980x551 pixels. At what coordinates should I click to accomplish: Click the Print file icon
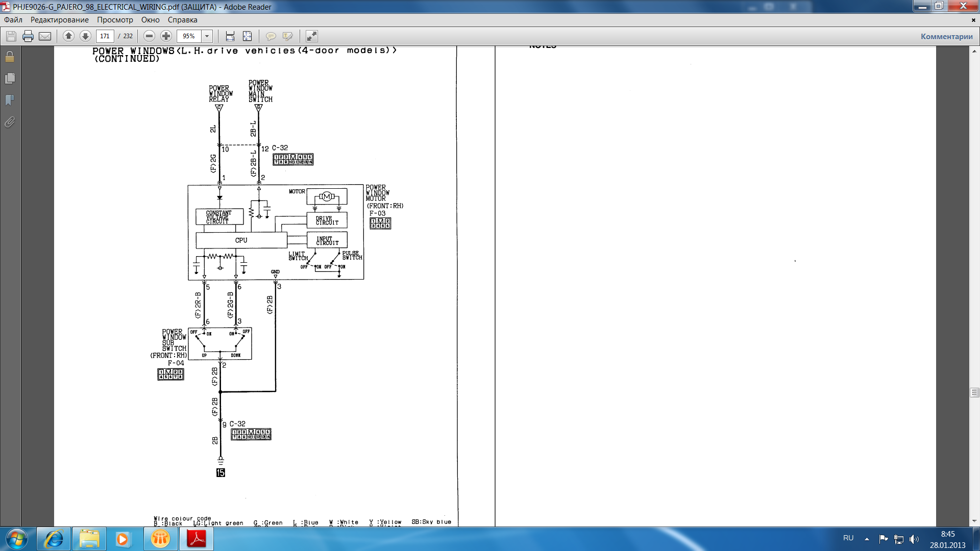tap(28, 36)
